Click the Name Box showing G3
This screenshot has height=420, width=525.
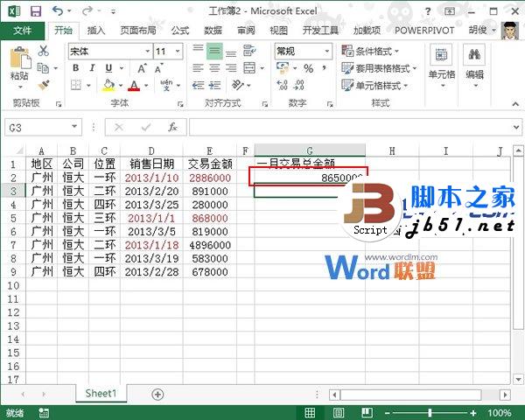[x=44, y=127]
